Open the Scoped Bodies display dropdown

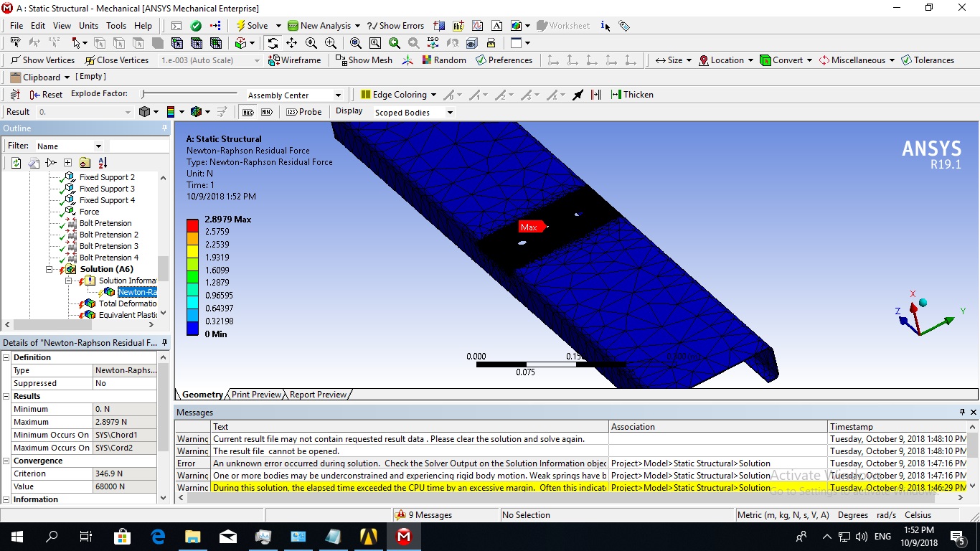click(450, 113)
